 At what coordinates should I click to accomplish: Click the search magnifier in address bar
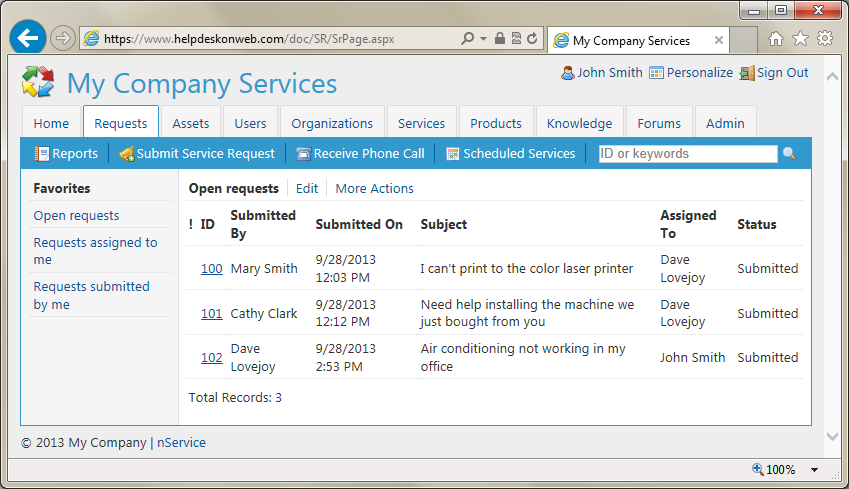pyautogui.click(x=467, y=38)
